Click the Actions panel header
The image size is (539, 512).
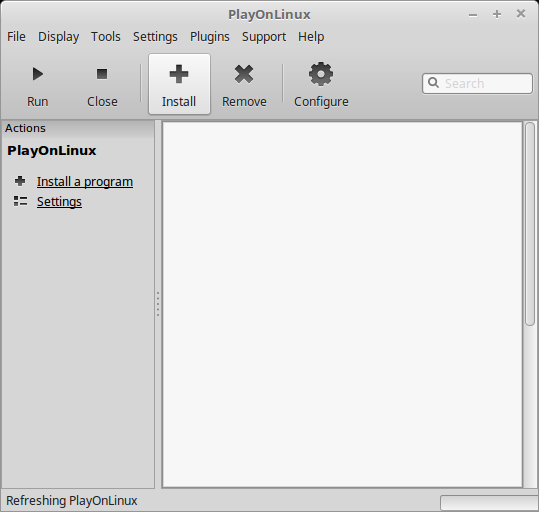78,128
